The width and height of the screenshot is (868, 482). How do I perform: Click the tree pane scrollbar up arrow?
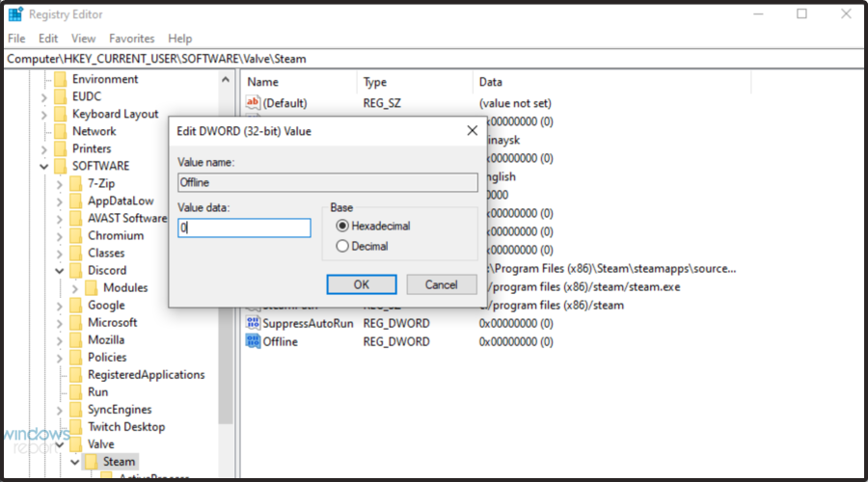tap(226, 79)
